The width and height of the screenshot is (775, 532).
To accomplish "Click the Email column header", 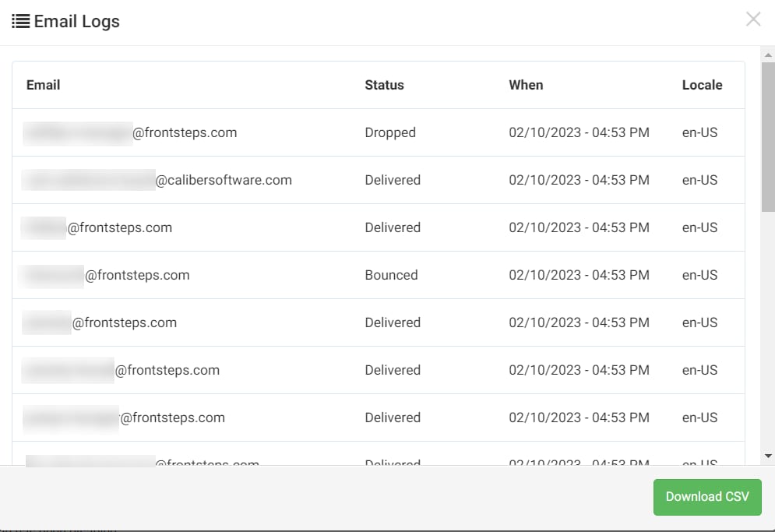I will (44, 85).
